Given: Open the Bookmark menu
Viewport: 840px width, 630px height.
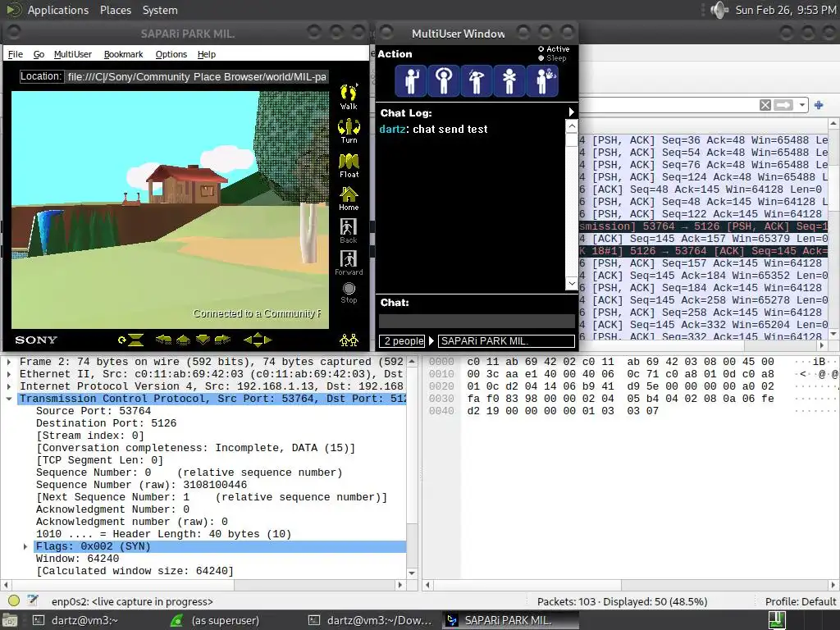Looking at the screenshot, I should (x=123, y=54).
